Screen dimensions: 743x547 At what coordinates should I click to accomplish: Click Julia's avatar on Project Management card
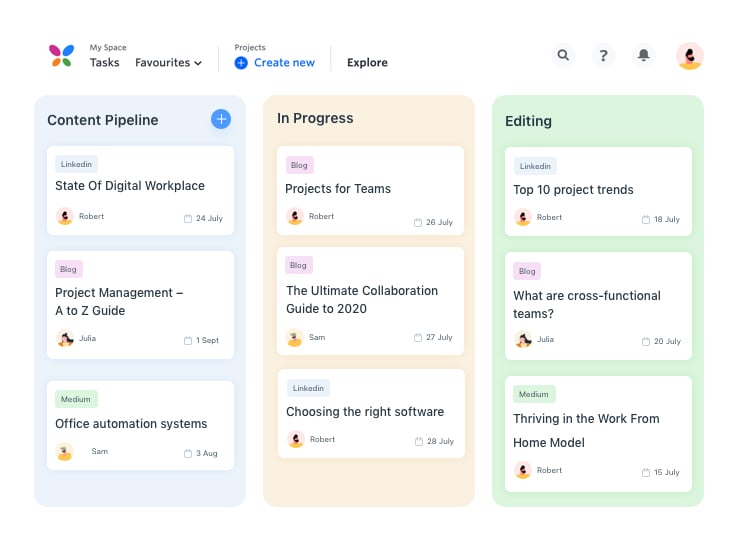click(65, 338)
